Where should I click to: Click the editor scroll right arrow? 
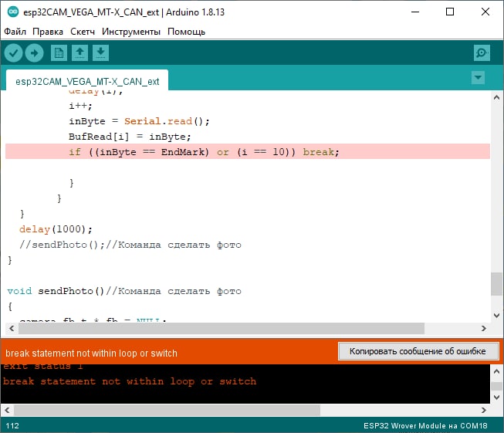click(x=484, y=328)
